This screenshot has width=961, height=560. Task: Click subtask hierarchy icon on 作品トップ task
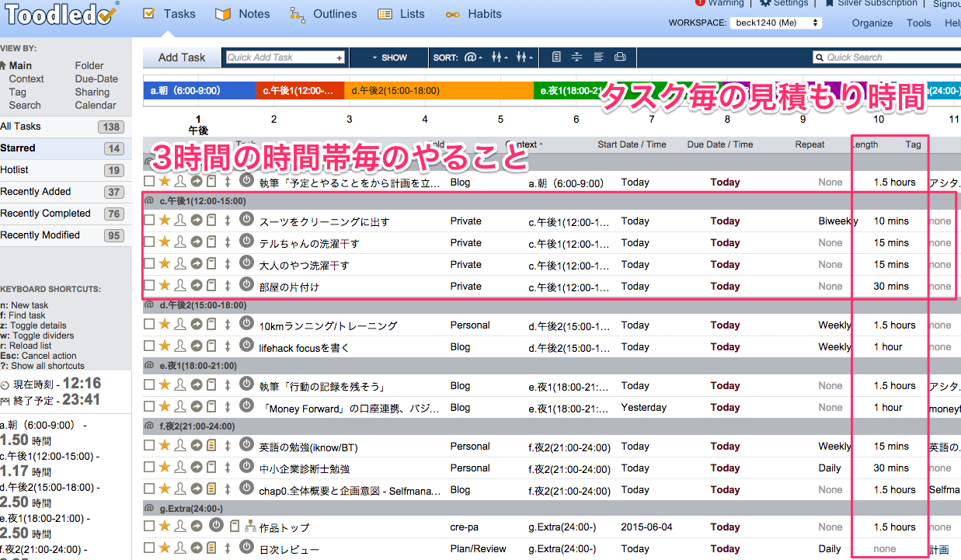coord(250,527)
